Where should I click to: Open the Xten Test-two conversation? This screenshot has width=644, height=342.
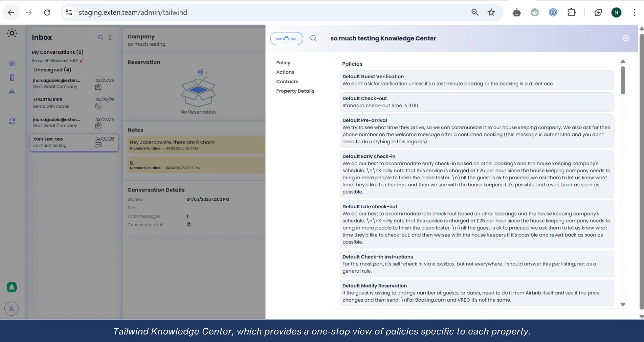click(74, 142)
